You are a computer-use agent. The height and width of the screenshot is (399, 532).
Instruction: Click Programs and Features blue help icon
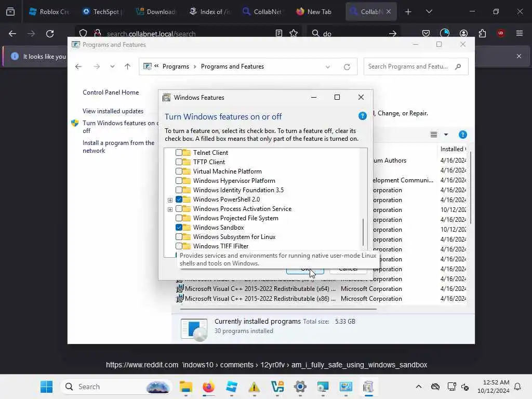(462, 135)
